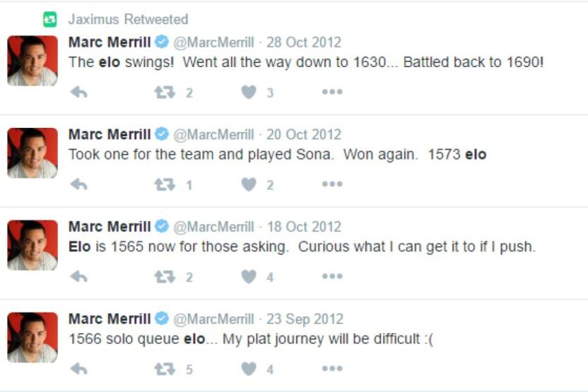Image resolution: width=588 pixels, height=392 pixels.
Task: Reply to the 23 Sep 2012 tweet
Action: (x=78, y=369)
